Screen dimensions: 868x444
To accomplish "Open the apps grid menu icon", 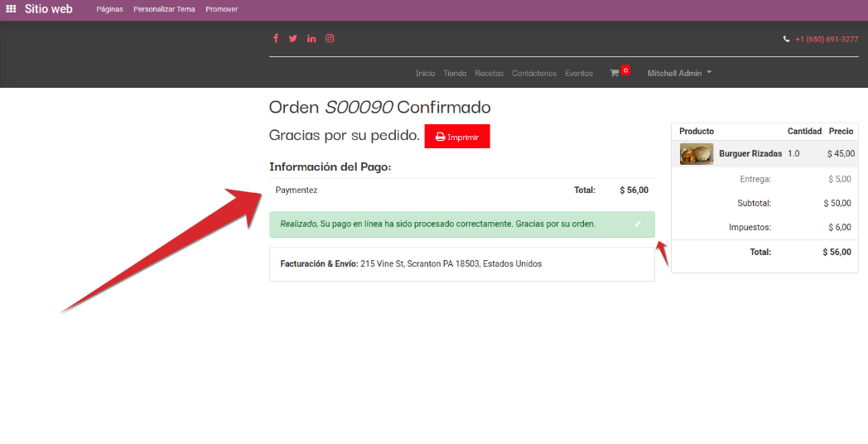I will (x=11, y=9).
